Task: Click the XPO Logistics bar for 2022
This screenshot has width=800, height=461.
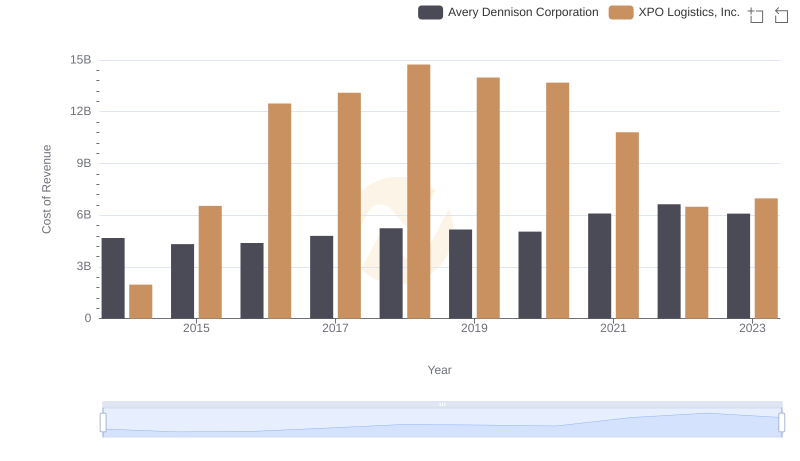Action: coord(696,263)
